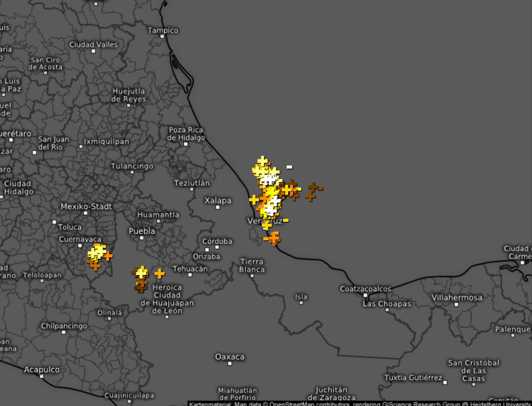
Task: Click the Coatzacoalcos city label
Action: (x=366, y=289)
